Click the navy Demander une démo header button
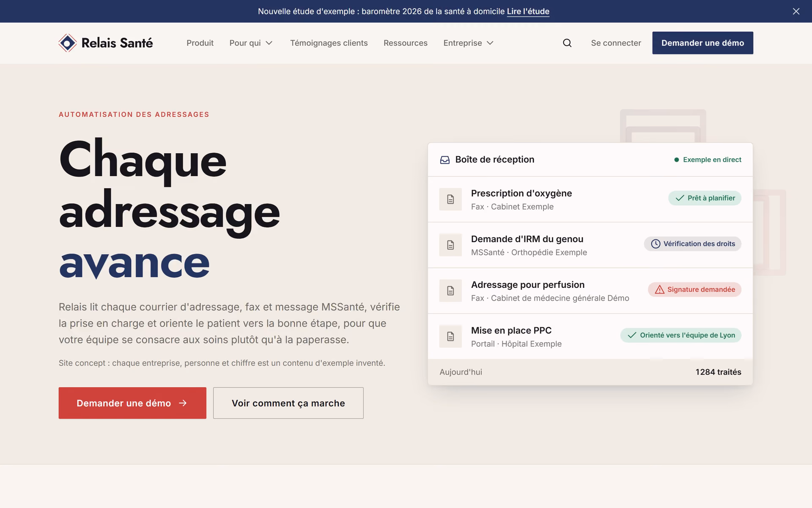812x508 pixels. pyautogui.click(x=702, y=43)
